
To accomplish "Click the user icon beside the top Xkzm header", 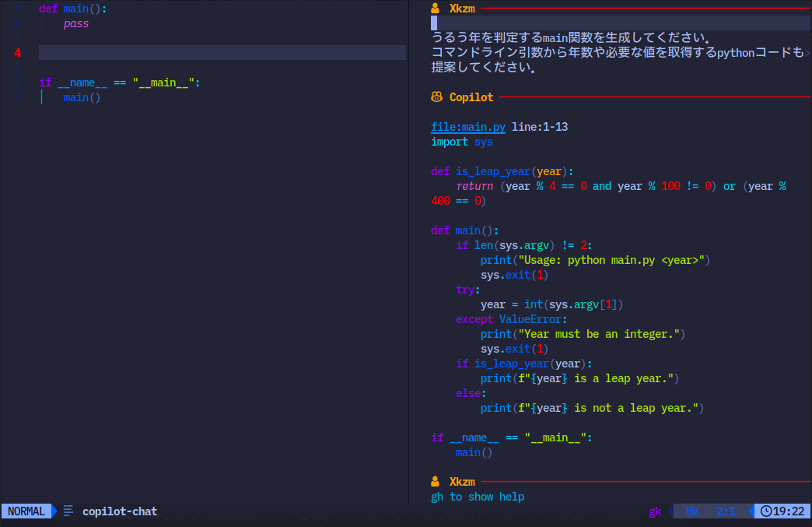I will [x=436, y=9].
